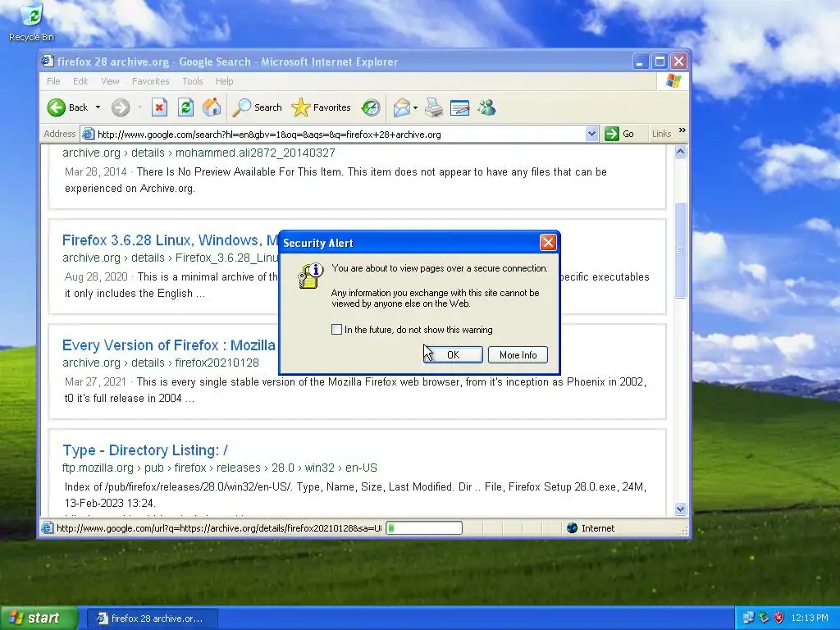840x630 pixels.
Task: Open the File menu
Action: 53,81
